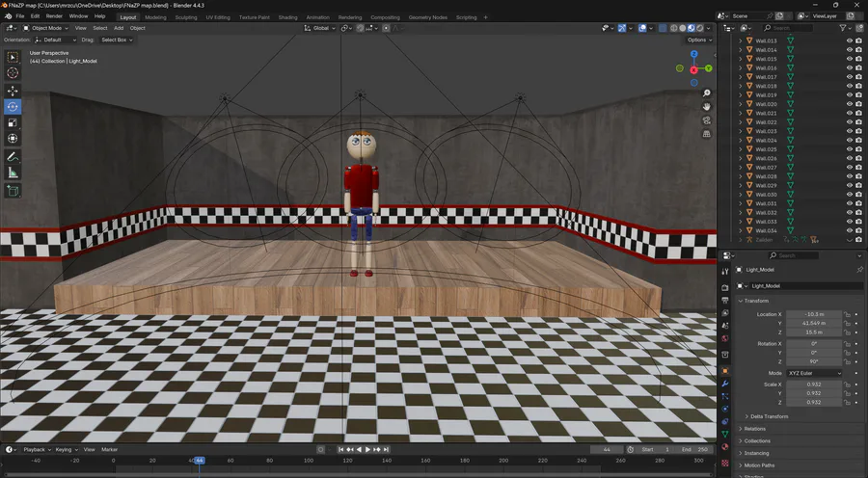This screenshot has height=478, width=868.
Task: Open the timeline Keying menu
Action: point(67,450)
